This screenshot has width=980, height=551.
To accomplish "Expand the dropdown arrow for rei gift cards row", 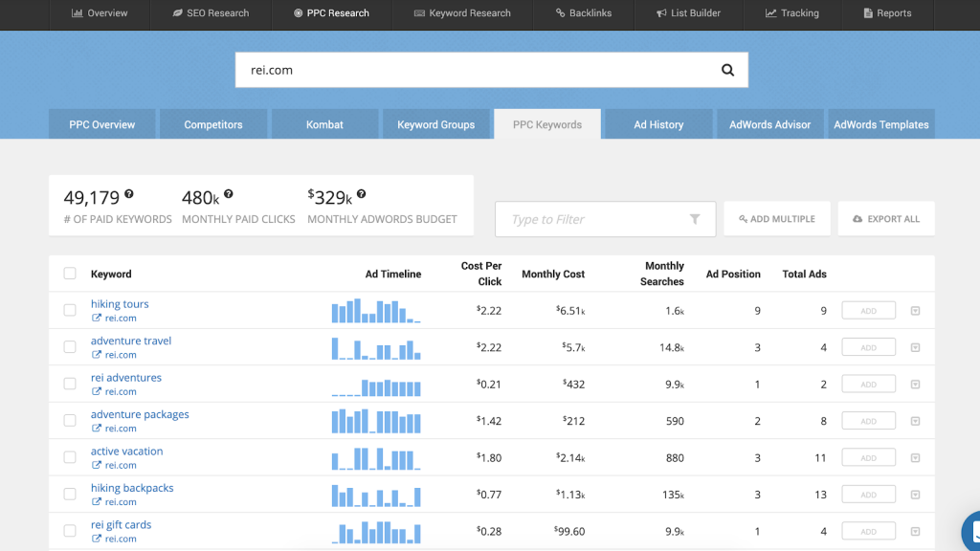I will point(915,532).
